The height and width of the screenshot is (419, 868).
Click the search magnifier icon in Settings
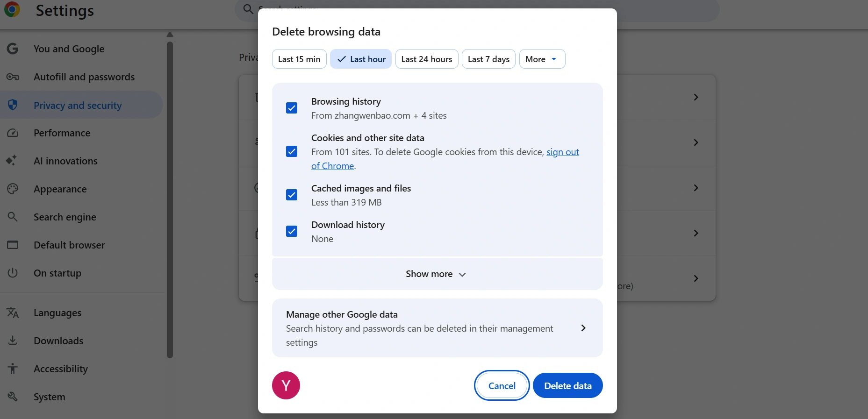(x=248, y=9)
